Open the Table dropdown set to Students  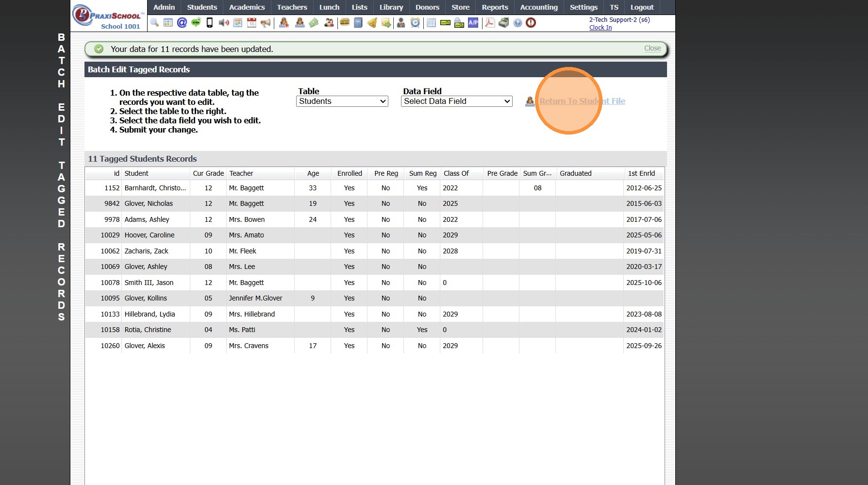click(x=342, y=101)
